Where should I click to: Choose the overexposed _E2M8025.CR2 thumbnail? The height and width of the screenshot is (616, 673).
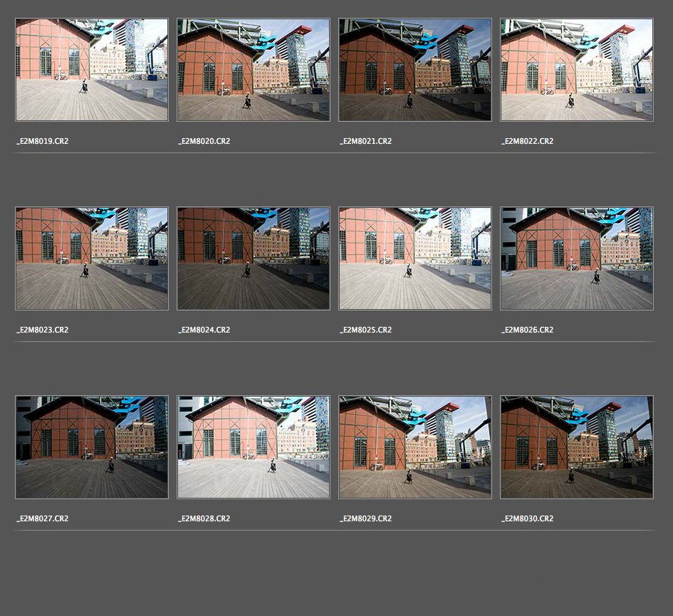[415, 259]
